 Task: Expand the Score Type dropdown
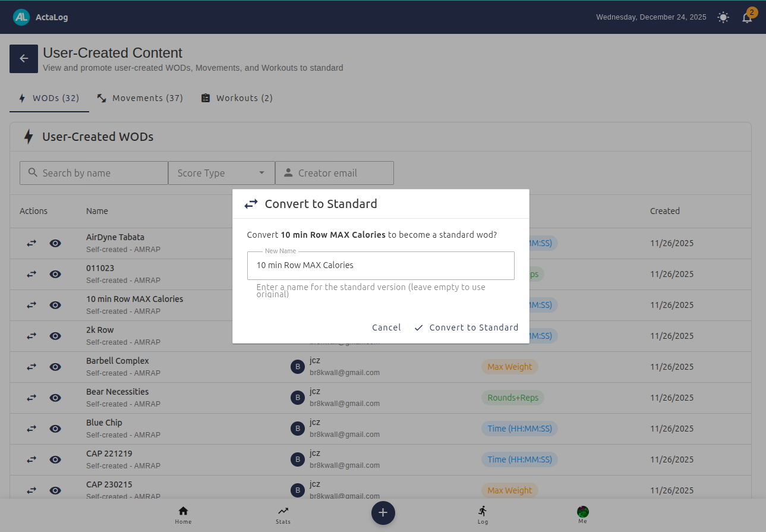pyautogui.click(x=221, y=173)
